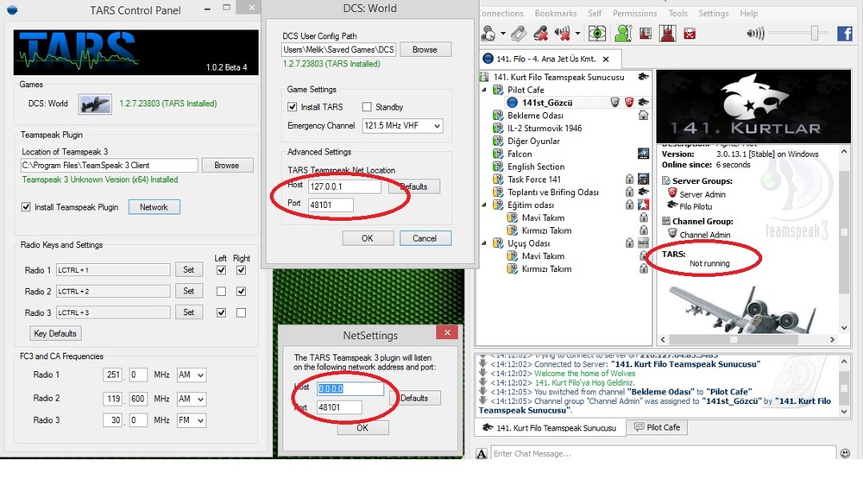Click the DCS badge on Uçuş Odası row

pyautogui.click(x=643, y=243)
